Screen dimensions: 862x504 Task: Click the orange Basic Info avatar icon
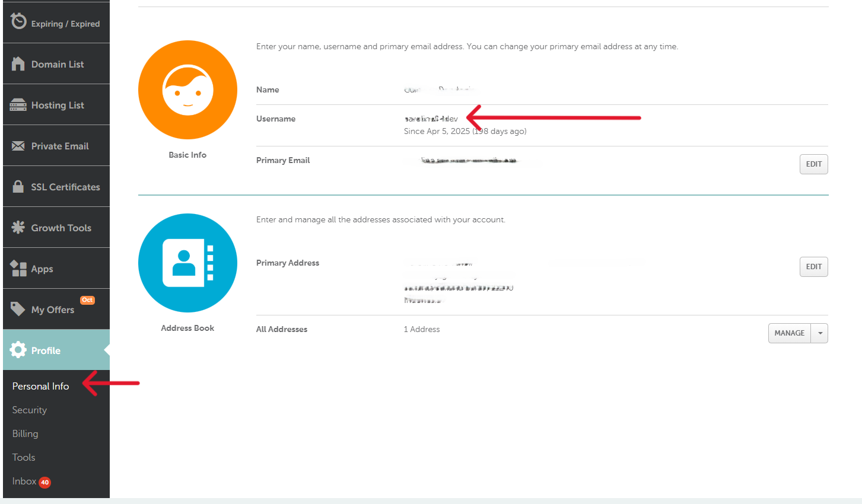[x=187, y=90]
